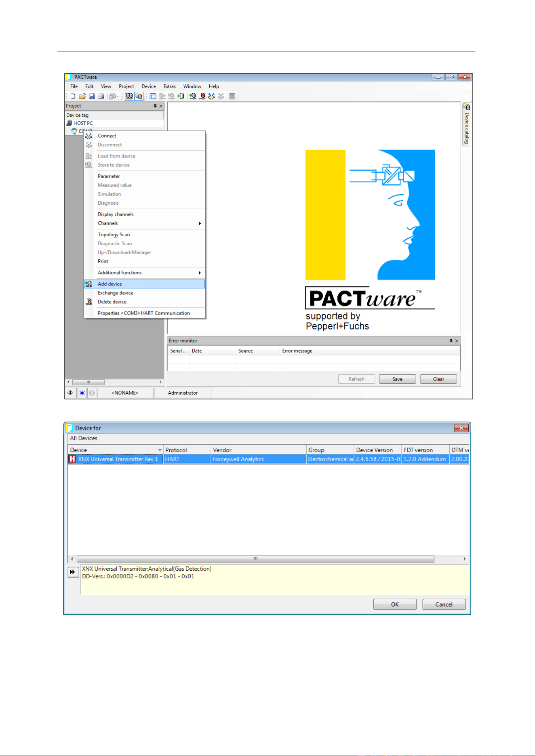This screenshot has height=756, width=535.
Task: Click the green arrow database toolbar icon
Action: 181,96
